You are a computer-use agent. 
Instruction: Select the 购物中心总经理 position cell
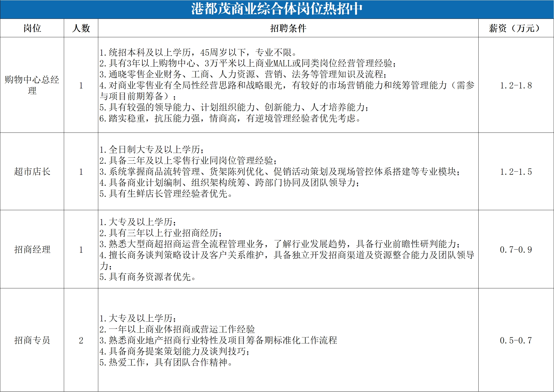32,85
